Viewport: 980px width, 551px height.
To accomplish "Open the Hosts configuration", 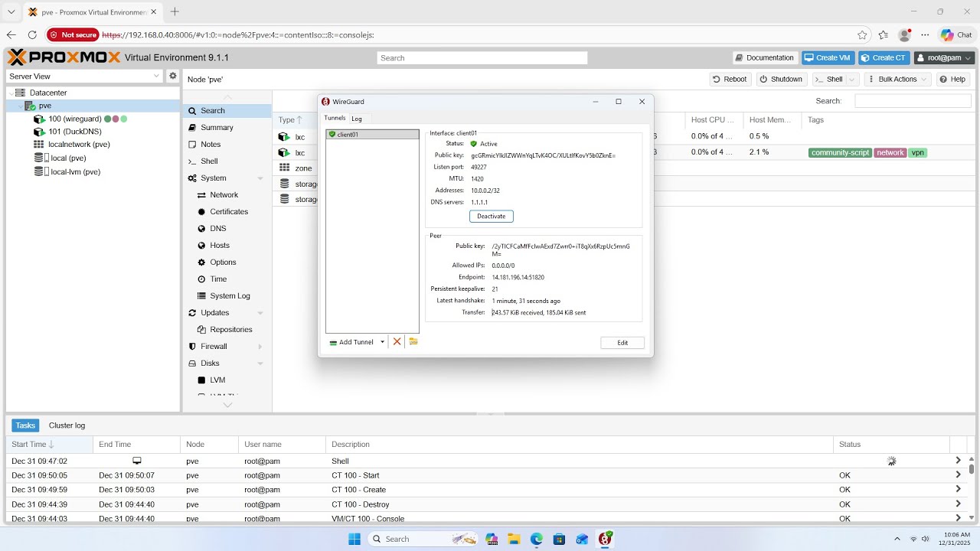I will click(x=220, y=246).
